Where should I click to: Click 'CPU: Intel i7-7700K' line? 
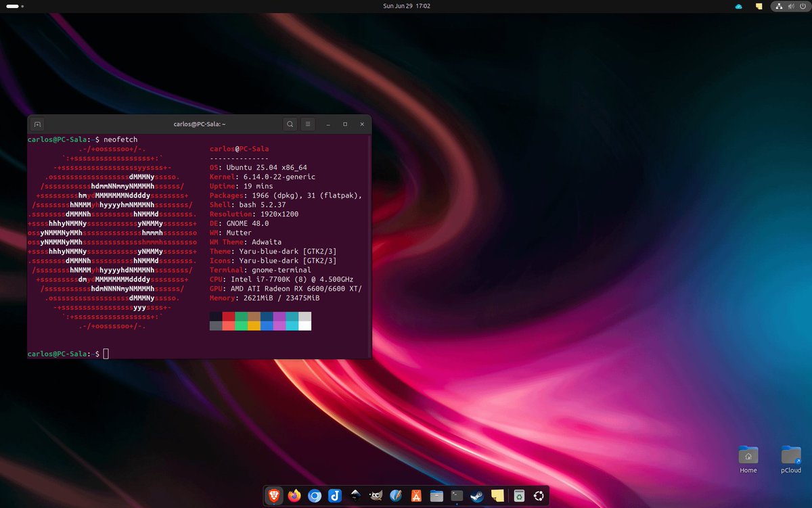click(x=281, y=279)
